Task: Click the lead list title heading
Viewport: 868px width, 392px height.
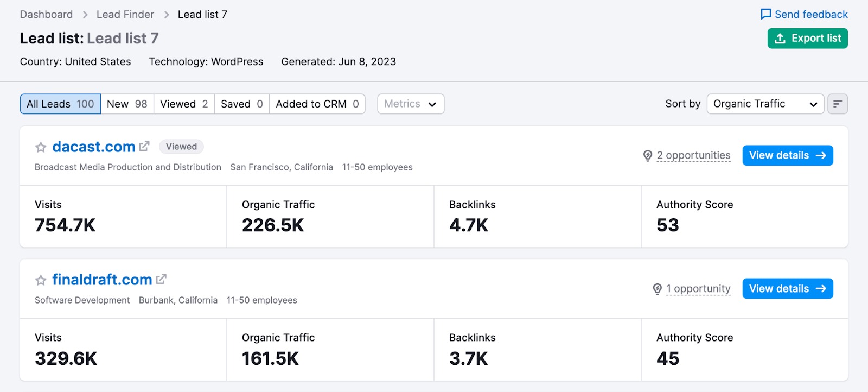Action: (90, 39)
